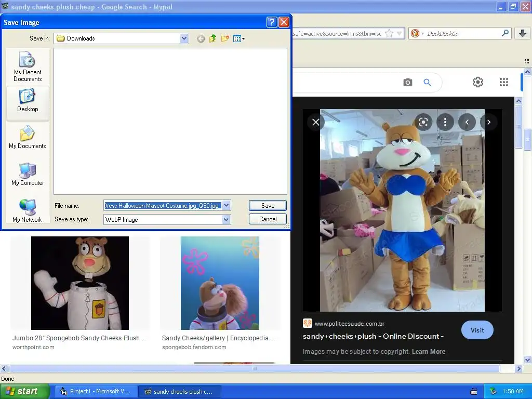Viewport: 532px width, 399px height.
Task: Click the Visit button for politecsaude
Action: [x=477, y=330]
